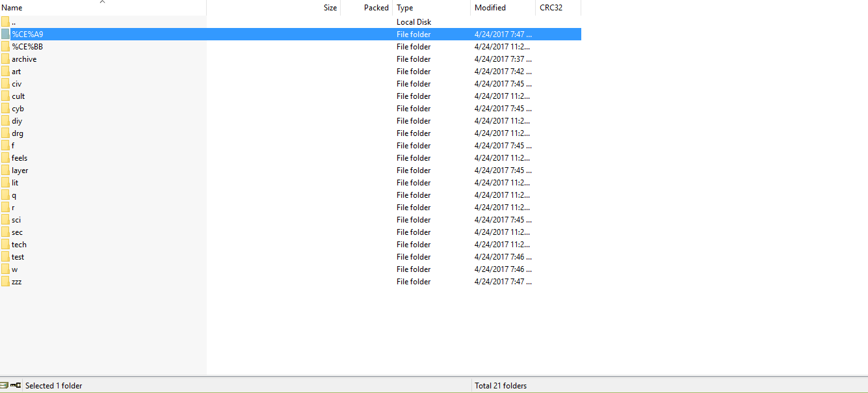Click the parent directory '..' folder icon
868x393 pixels.
pyautogui.click(x=5, y=22)
